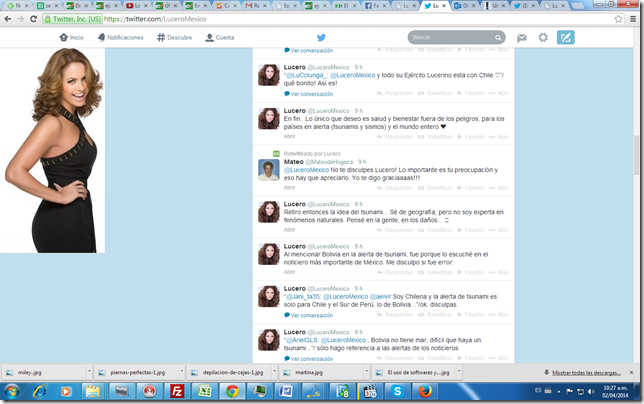Click the volume speaker icon in system tray
The height and width of the screenshot is (404, 644).
591,391
